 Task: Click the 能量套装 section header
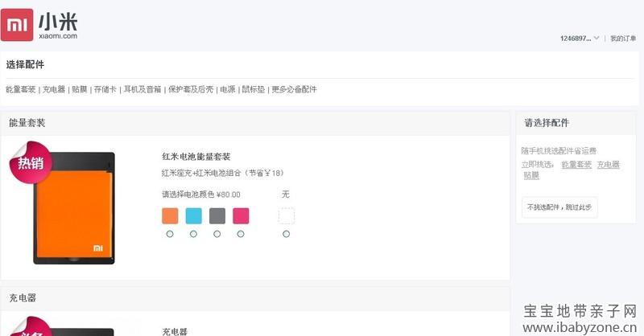pyautogui.click(x=27, y=123)
